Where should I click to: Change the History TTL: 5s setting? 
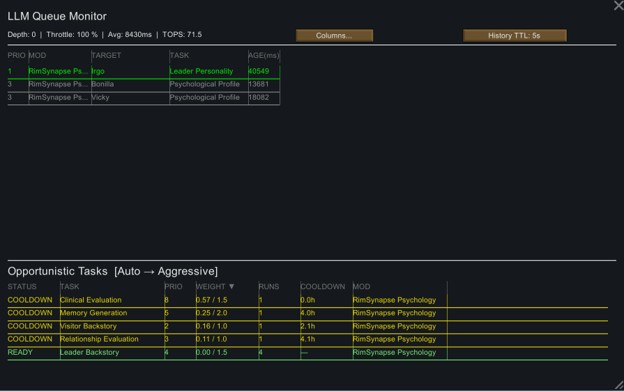(x=515, y=35)
